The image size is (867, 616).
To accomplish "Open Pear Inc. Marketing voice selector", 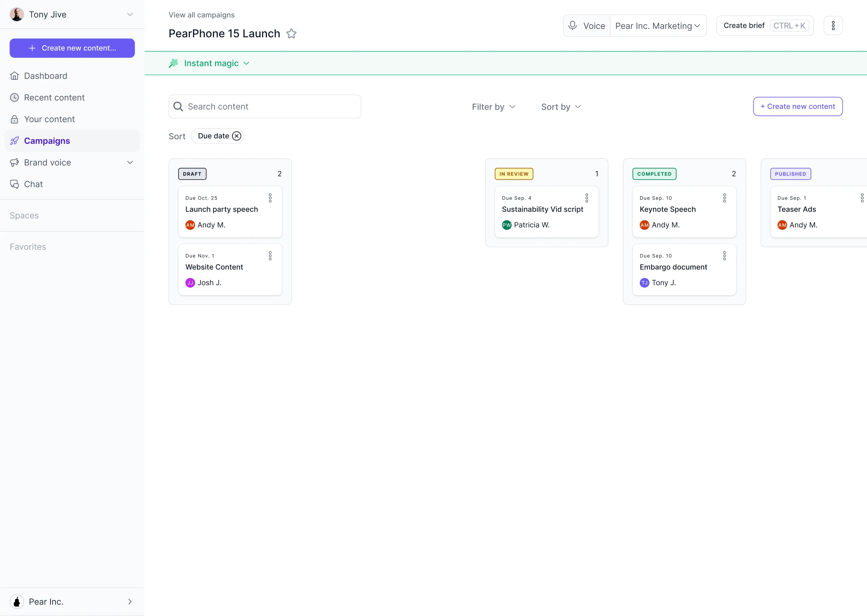I will pos(657,26).
